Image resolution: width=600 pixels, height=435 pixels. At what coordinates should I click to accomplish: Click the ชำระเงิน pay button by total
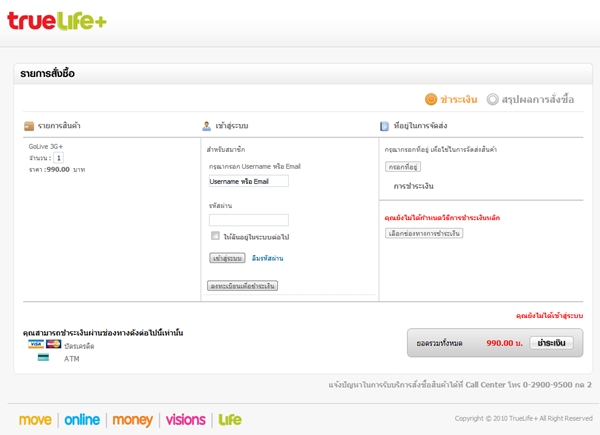tap(551, 343)
